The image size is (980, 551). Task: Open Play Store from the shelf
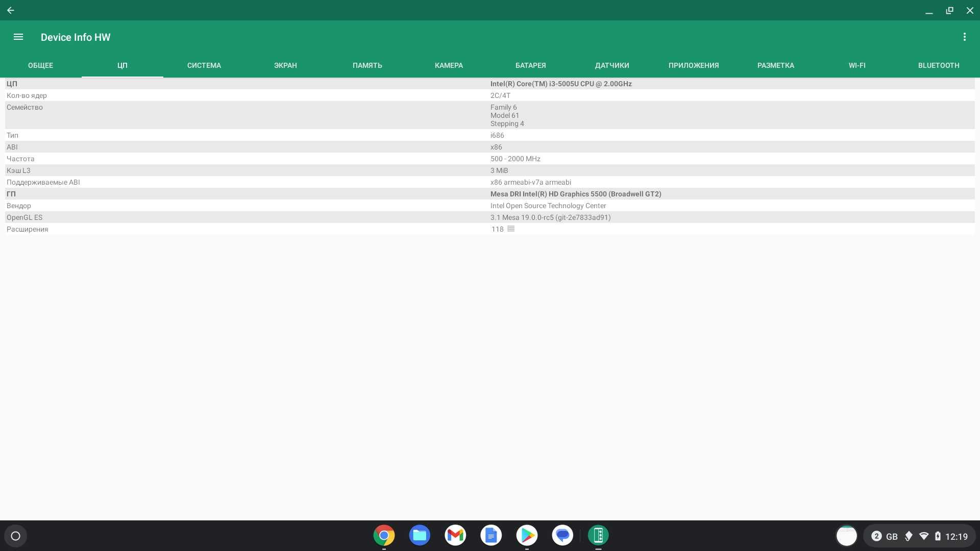(527, 535)
